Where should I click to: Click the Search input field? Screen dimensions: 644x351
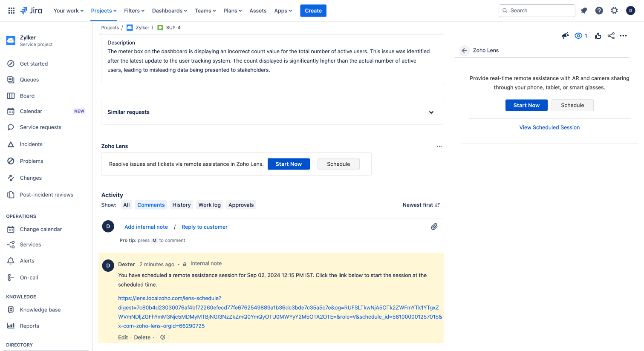click(x=537, y=11)
